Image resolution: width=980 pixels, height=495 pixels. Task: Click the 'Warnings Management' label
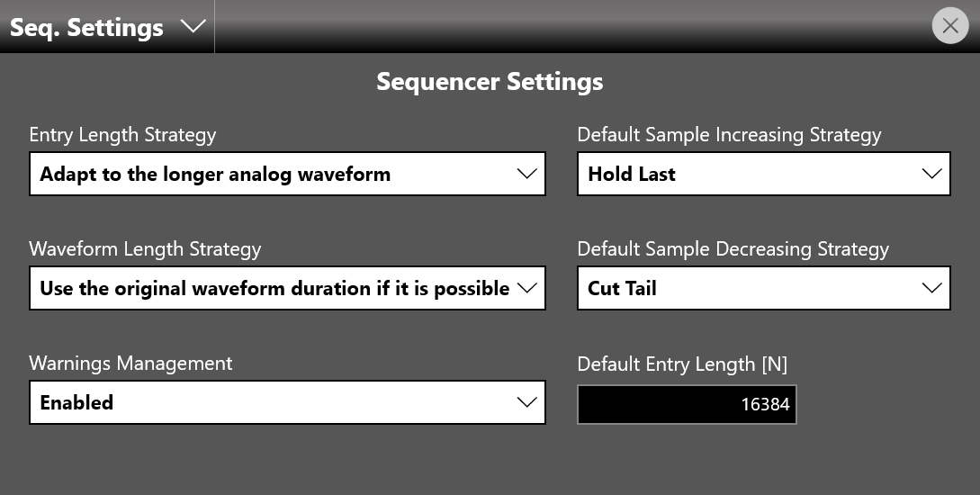[130, 364]
